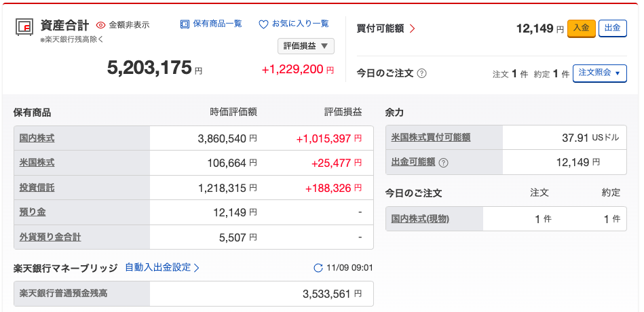
Task: Click the safe icon beside 資産合計
Action: click(24, 26)
